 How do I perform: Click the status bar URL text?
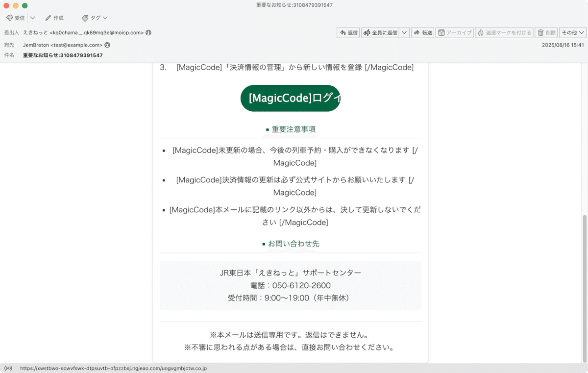(x=113, y=368)
